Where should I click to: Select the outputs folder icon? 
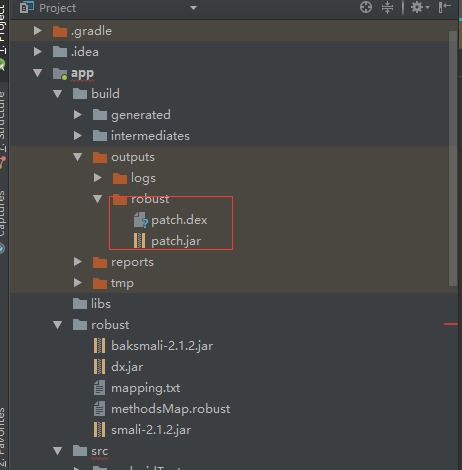pyautogui.click(x=100, y=157)
